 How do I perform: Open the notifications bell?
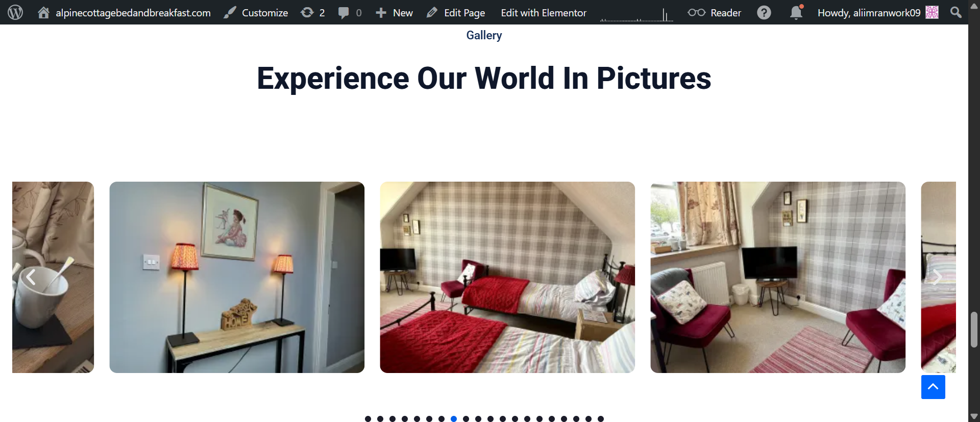[x=796, y=12]
